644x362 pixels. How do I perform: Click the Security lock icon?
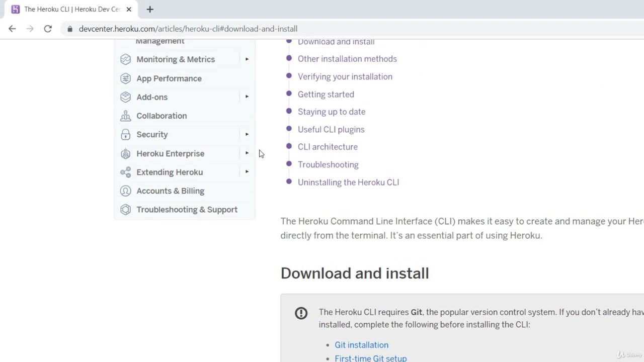(x=125, y=134)
